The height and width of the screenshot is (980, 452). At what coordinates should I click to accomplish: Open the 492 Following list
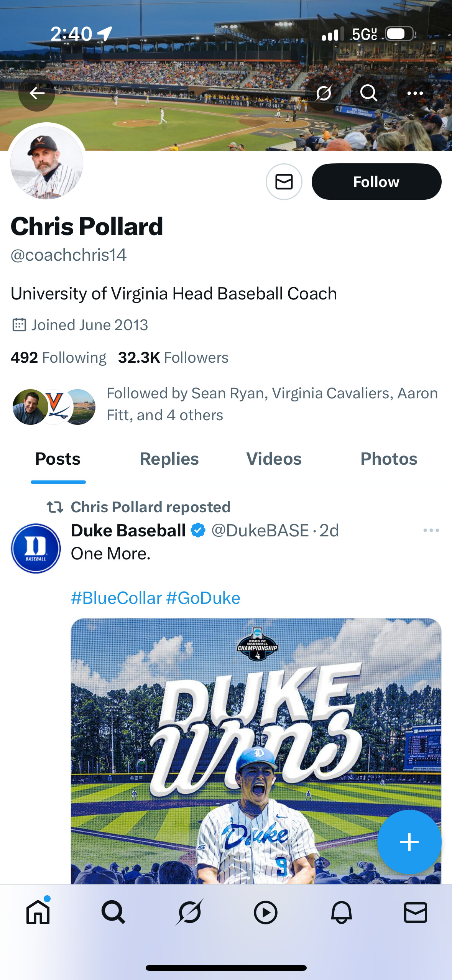click(x=58, y=357)
